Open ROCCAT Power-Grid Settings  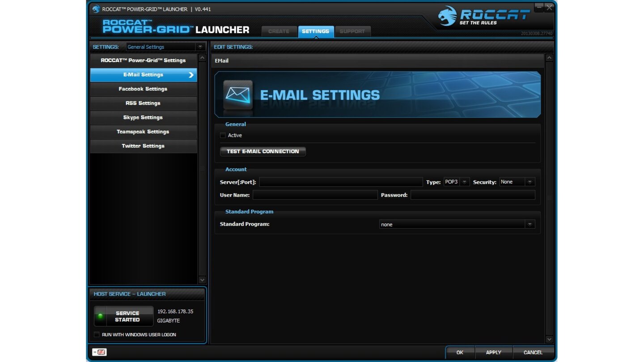[x=143, y=60]
